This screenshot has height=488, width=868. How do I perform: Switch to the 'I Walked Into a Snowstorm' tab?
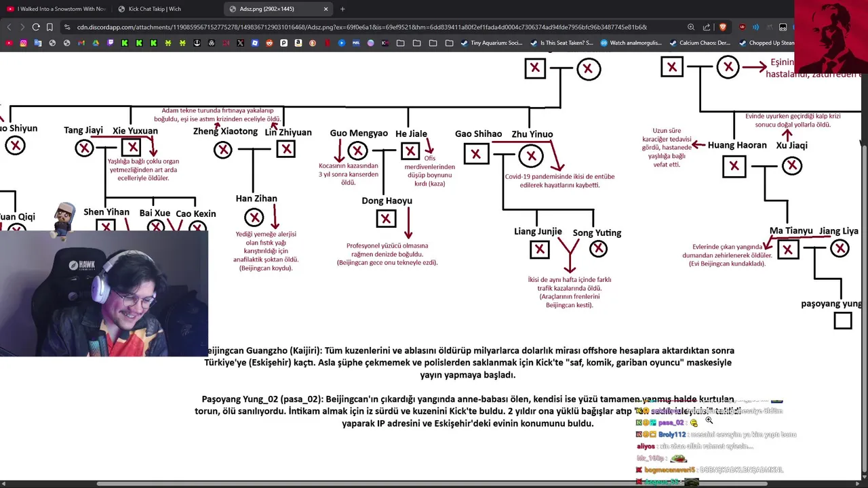(56, 9)
